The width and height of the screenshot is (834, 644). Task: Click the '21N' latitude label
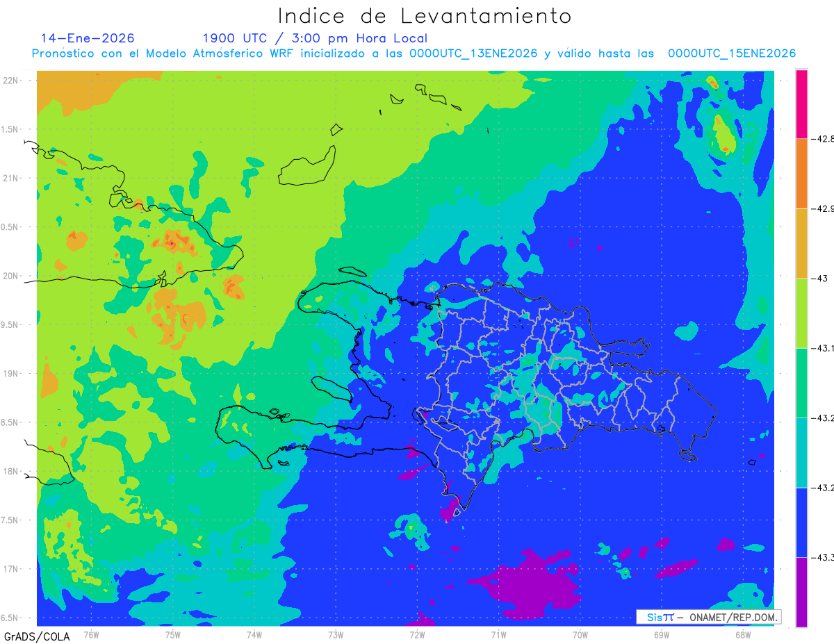pos(12,178)
